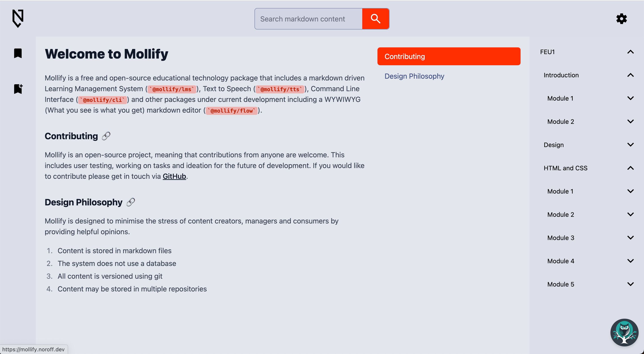
Task: Open the bookmarks icon in sidebar
Action: click(x=18, y=53)
